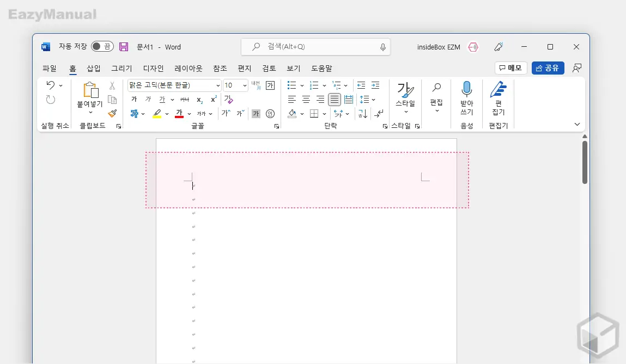Toggle underline formatting
The width and height of the screenshot is (626, 364).
click(162, 99)
